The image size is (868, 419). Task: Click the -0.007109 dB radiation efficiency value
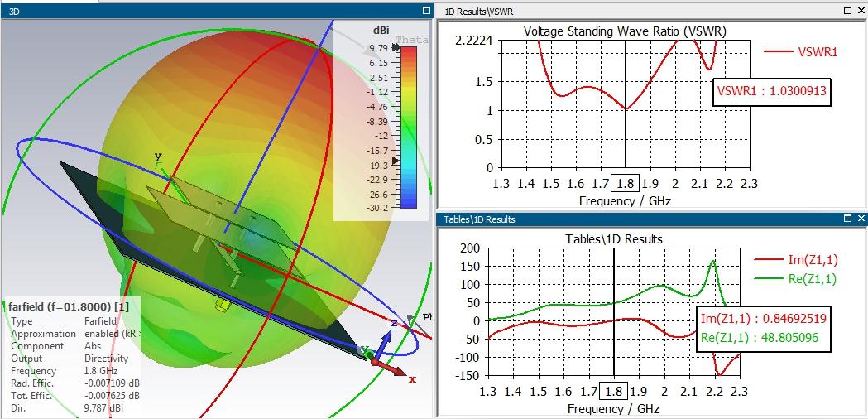(x=112, y=383)
